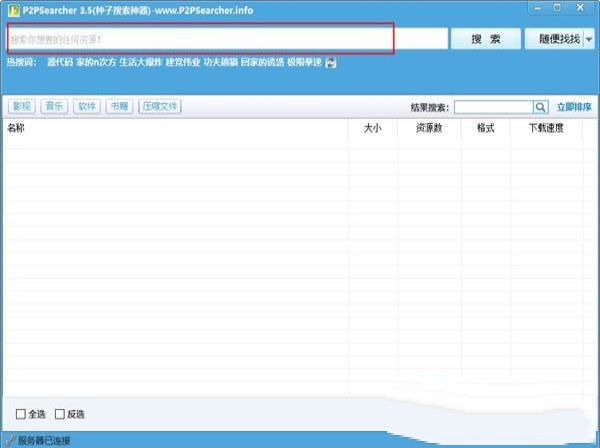Click into the 结果搜索 filter field
Image resolution: width=600 pixels, height=448 pixels.
click(492, 107)
